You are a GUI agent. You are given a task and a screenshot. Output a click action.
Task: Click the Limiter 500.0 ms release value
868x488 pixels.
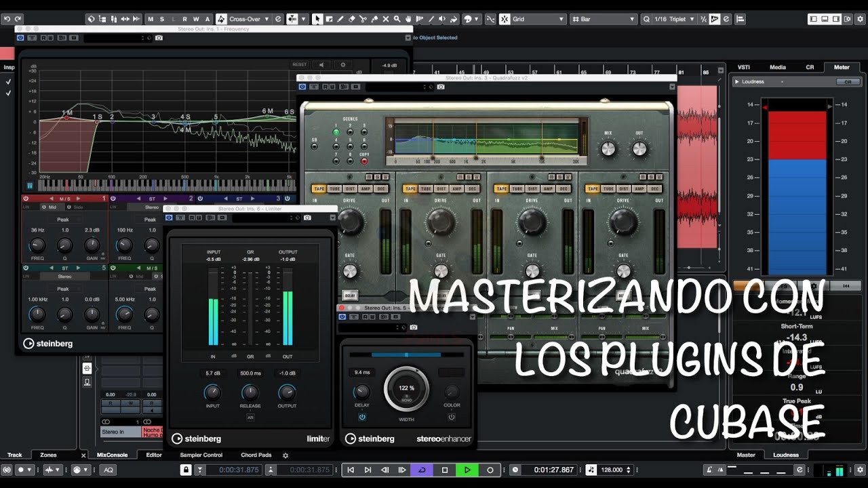pos(250,373)
